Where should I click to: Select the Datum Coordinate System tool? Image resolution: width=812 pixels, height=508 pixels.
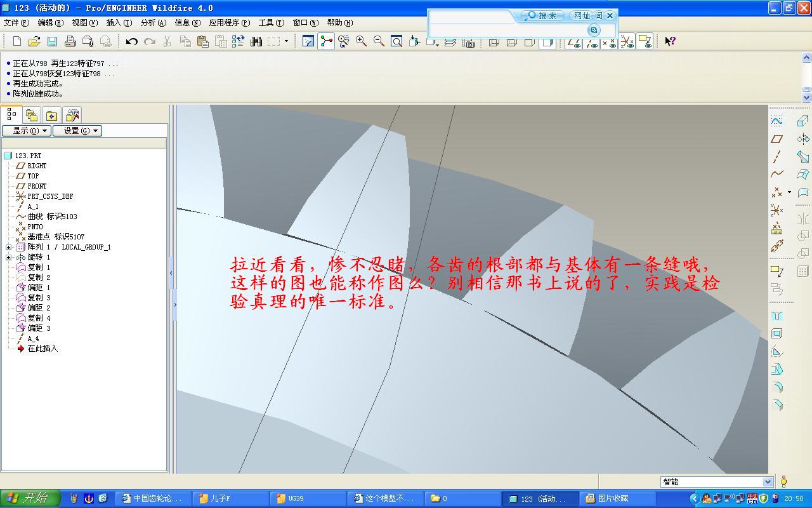click(776, 210)
